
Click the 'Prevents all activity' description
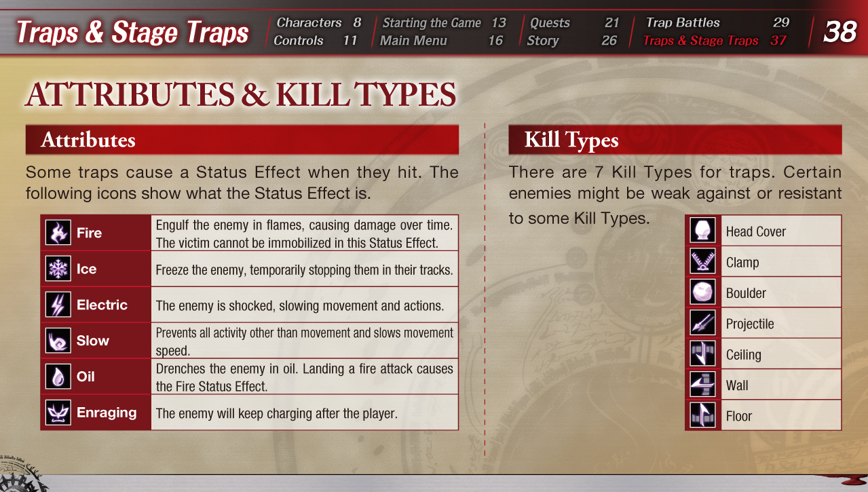304,341
